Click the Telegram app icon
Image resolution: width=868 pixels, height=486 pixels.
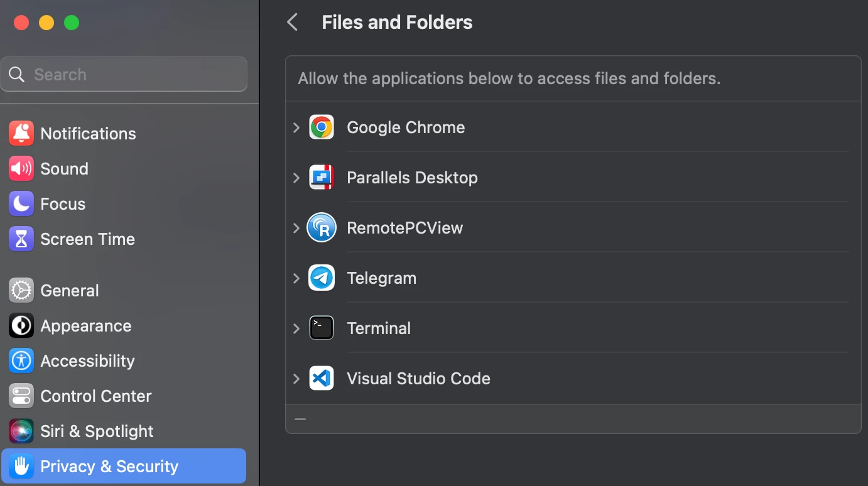tap(322, 278)
